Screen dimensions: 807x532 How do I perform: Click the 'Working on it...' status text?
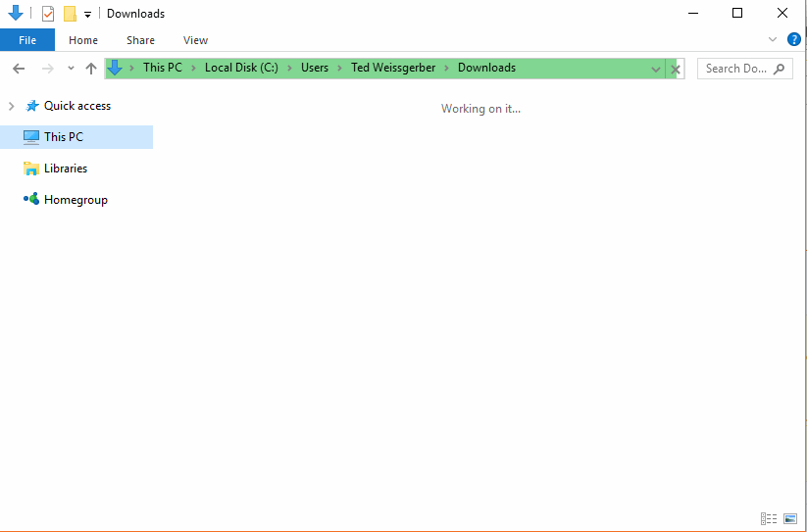[480, 109]
